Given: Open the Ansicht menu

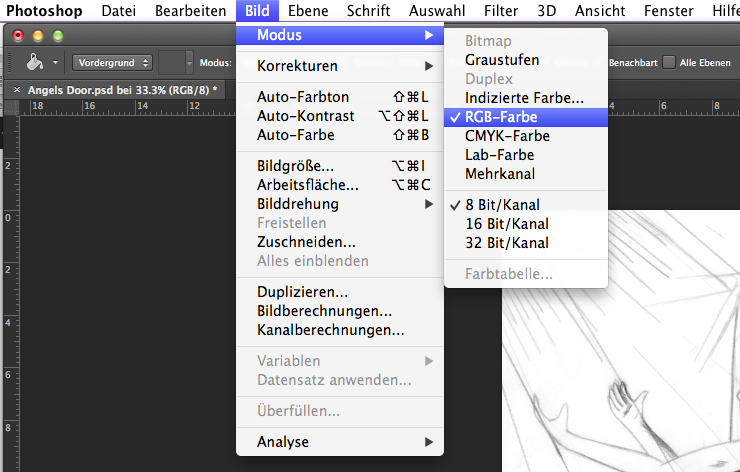Looking at the screenshot, I should [600, 10].
